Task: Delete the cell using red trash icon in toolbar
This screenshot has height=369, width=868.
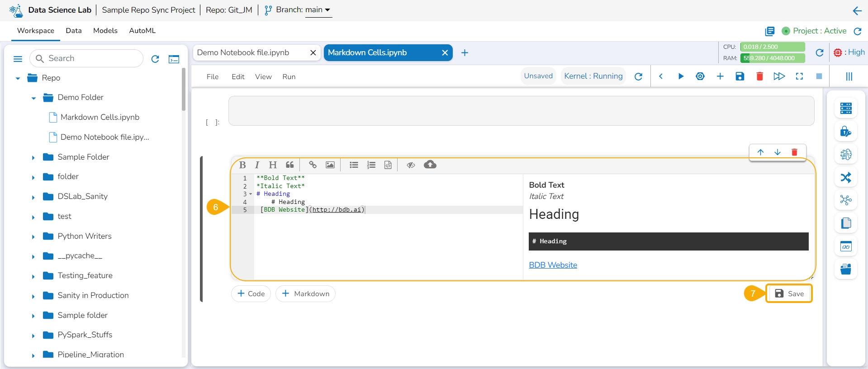Action: click(759, 76)
